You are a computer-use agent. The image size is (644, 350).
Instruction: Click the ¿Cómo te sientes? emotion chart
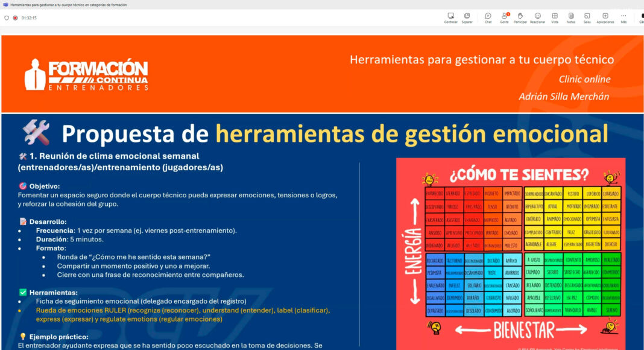pyautogui.click(x=511, y=254)
